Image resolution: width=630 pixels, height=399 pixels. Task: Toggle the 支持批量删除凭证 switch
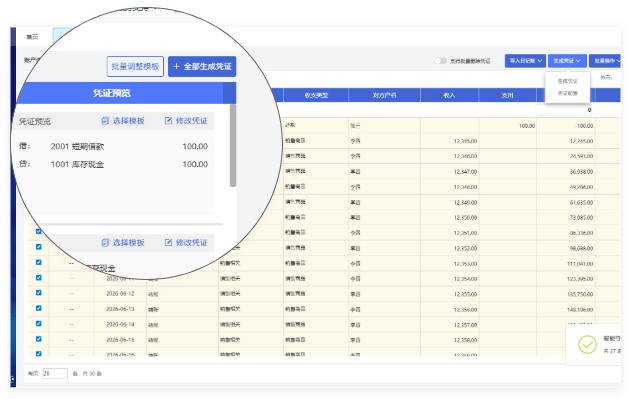click(x=440, y=61)
